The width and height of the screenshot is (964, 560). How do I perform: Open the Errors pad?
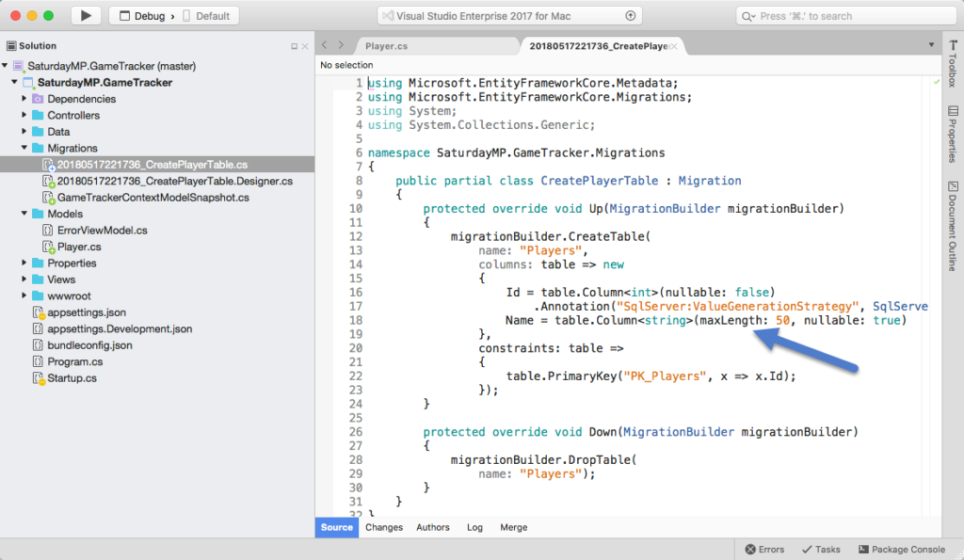(x=763, y=549)
